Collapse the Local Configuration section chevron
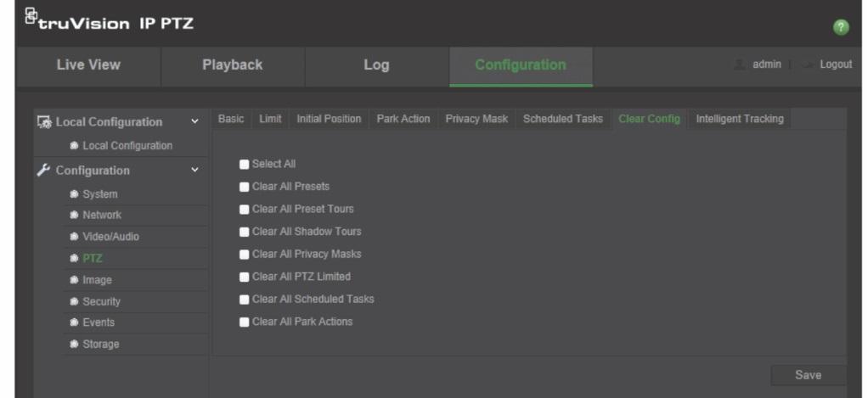Screen dimensions: 868x398 pos(194,121)
